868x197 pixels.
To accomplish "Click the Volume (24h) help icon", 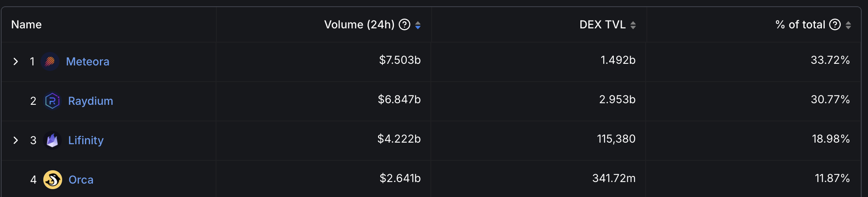I will [404, 25].
